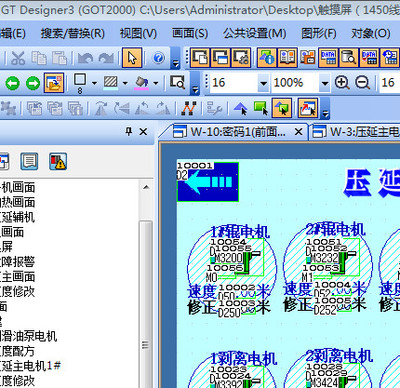Screen dimensions: 400x388
Task: Select 滑油泵电机 in the screen list
Action: [29, 336]
